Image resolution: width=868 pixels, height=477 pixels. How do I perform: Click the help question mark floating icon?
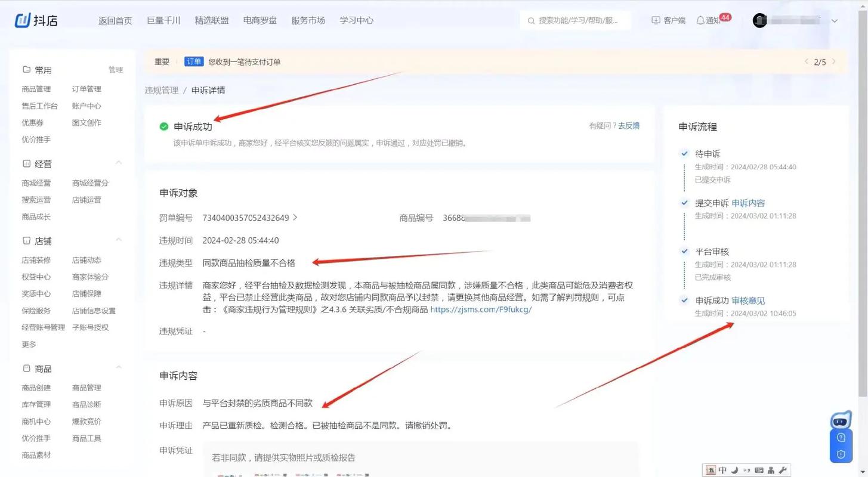coord(841,438)
